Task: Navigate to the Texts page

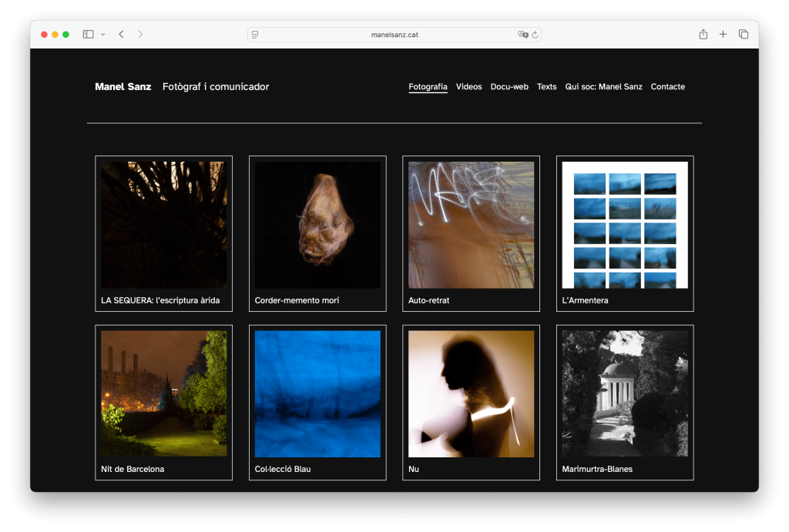Action: 546,87
